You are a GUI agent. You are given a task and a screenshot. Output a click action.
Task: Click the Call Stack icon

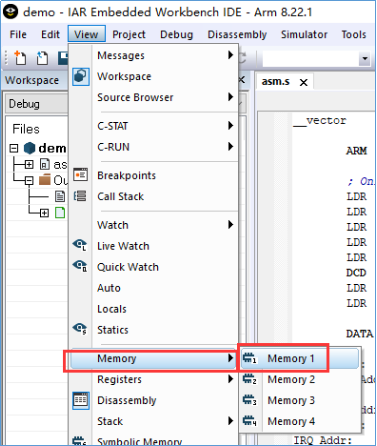(80, 196)
